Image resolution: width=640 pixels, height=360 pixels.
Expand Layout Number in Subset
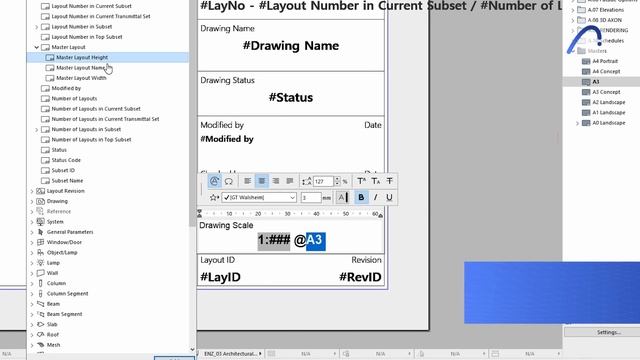click(36, 27)
